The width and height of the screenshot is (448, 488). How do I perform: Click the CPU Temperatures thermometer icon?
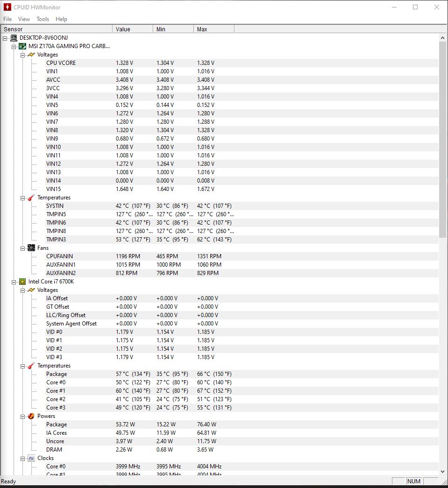(31, 366)
